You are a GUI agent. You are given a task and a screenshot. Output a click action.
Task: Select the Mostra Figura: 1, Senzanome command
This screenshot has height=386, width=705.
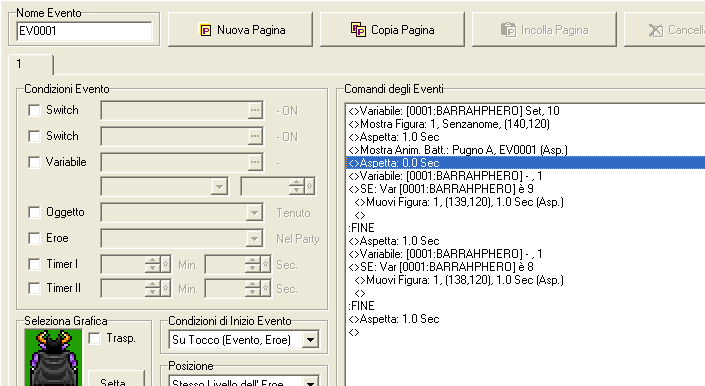pyautogui.click(x=525, y=124)
